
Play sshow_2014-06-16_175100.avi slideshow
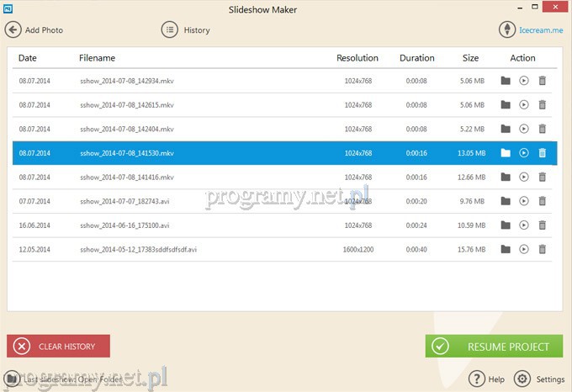(524, 225)
